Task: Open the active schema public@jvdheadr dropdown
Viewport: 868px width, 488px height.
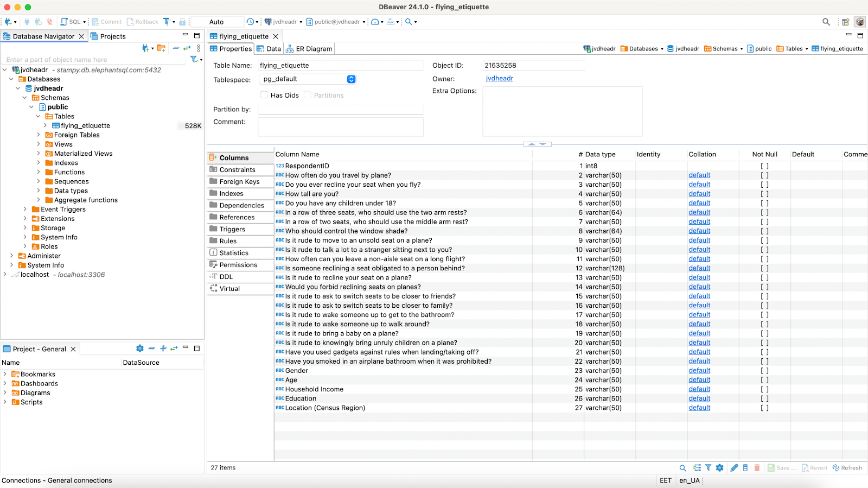Action: click(336, 22)
